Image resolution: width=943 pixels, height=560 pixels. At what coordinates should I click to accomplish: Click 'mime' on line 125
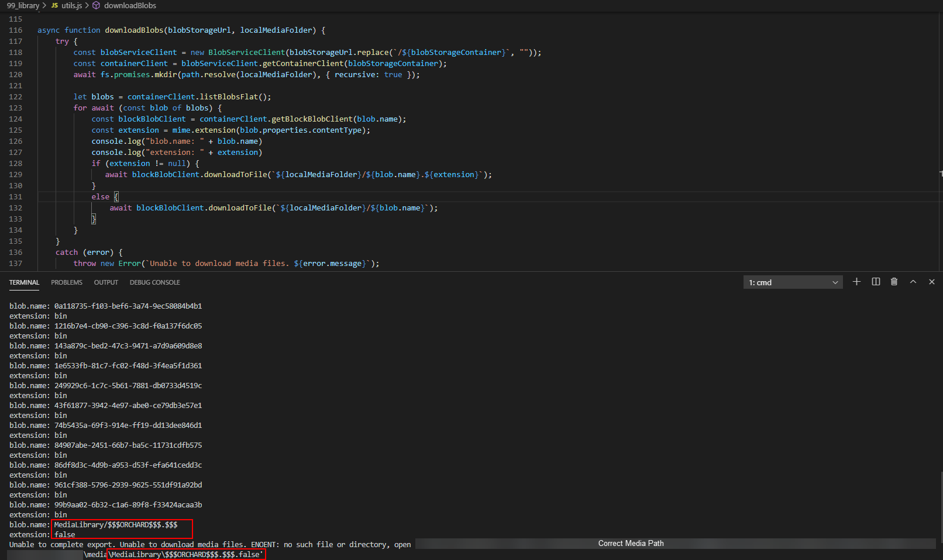[181, 130]
